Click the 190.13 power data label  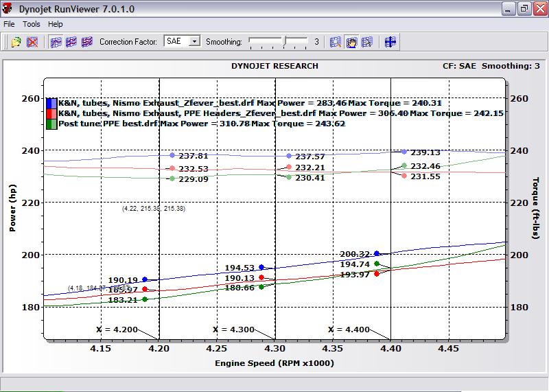coord(240,278)
